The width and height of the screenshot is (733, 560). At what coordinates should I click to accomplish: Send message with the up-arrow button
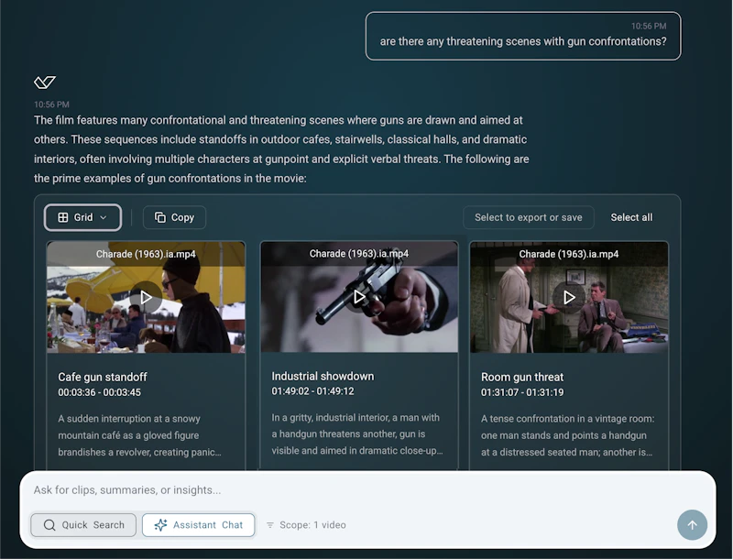coord(692,524)
